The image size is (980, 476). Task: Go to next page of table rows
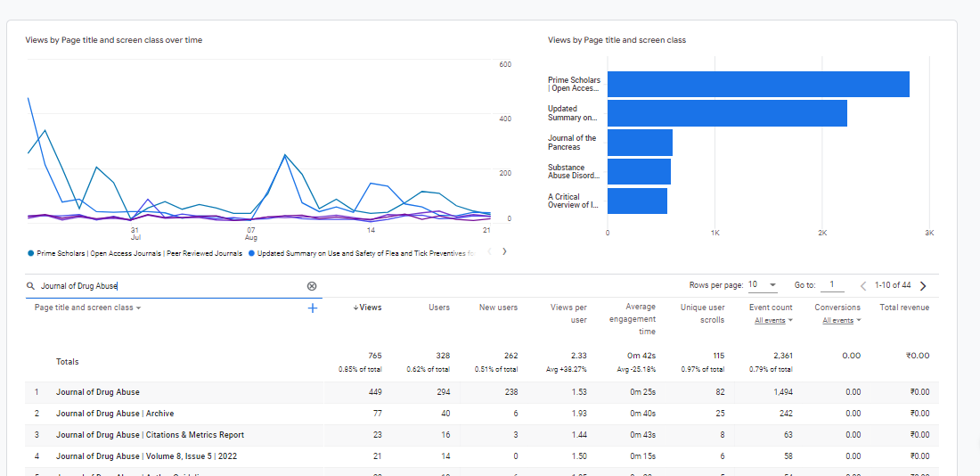tap(923, 286)
